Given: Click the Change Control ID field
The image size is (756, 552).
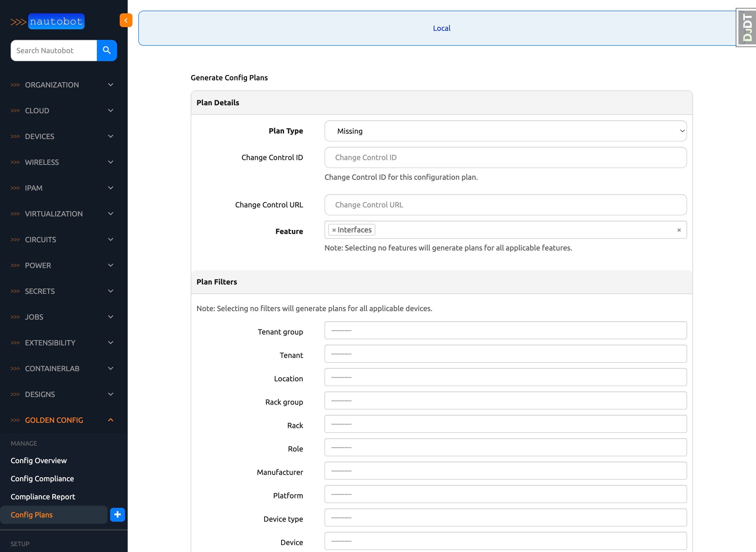Looking at the screenshot, I should [x=505, y=157].
